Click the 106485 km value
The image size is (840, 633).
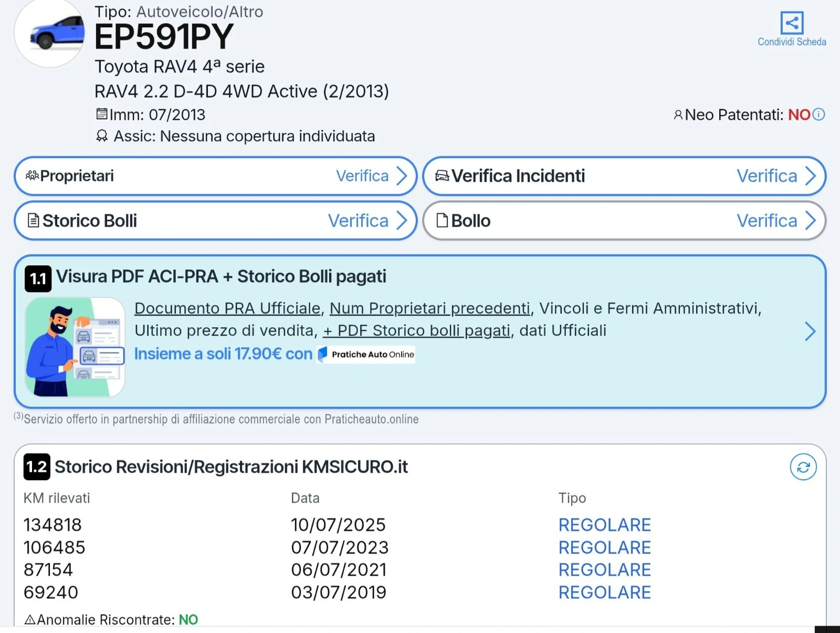54,547
